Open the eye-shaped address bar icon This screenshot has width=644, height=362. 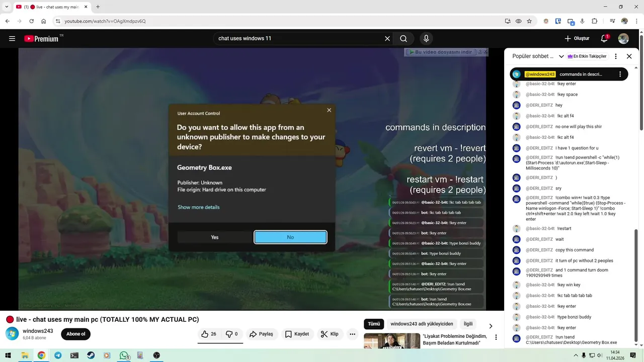point(518,21)
